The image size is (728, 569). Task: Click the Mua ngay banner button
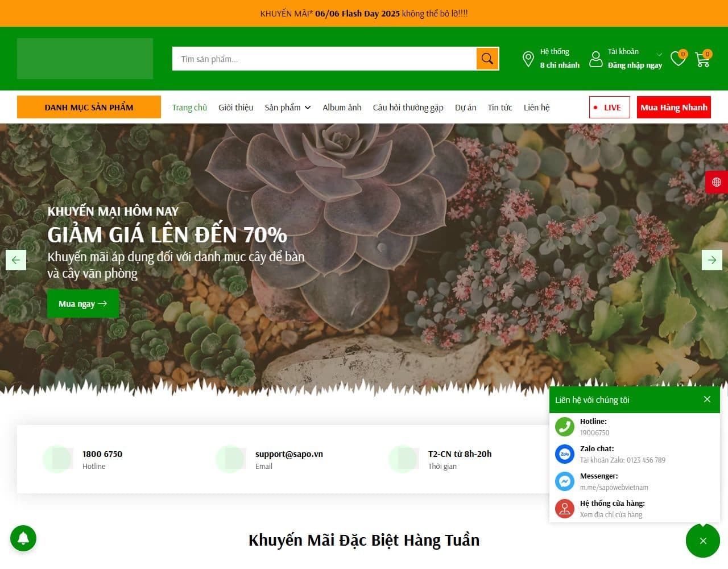click(x=83, y=303)
